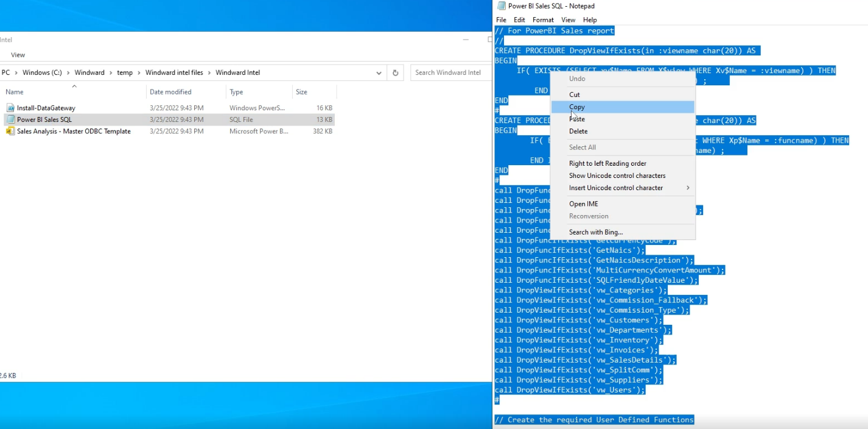Screen dimensions: 868x429
Task: Go to Windward intel files in breadcrumb
Action: coord(174,73)
